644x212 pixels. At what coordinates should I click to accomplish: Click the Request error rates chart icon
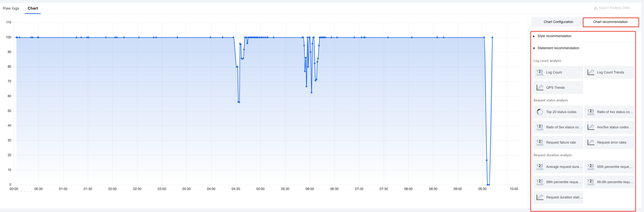coord(591,142)
